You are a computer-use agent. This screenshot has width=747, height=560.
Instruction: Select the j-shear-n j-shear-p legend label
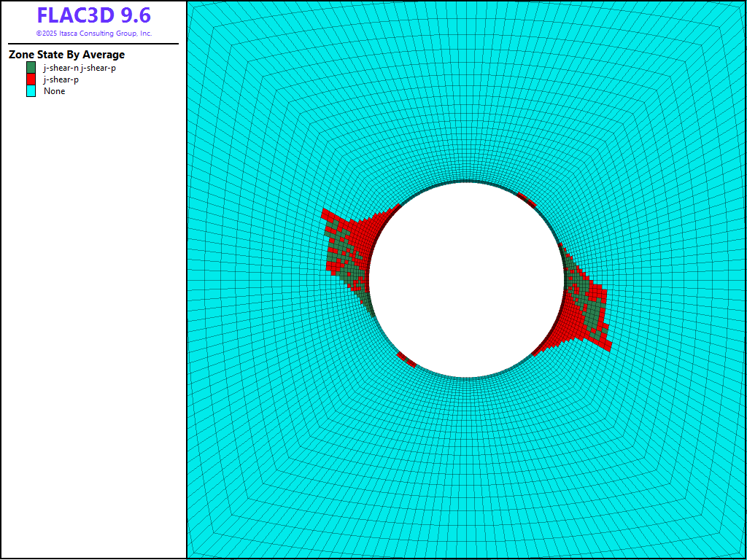click(80, 68)
